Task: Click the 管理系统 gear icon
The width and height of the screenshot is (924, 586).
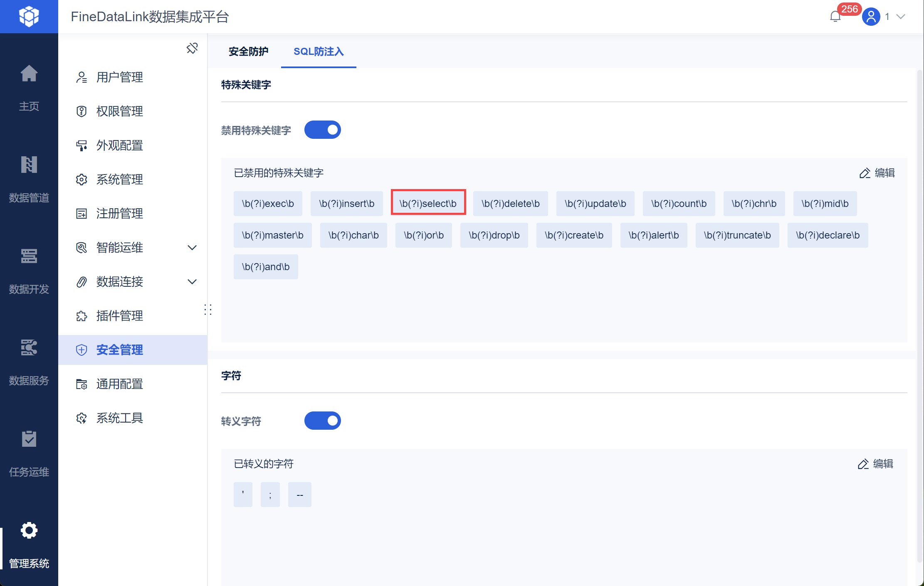Action: tap(29, 530)
